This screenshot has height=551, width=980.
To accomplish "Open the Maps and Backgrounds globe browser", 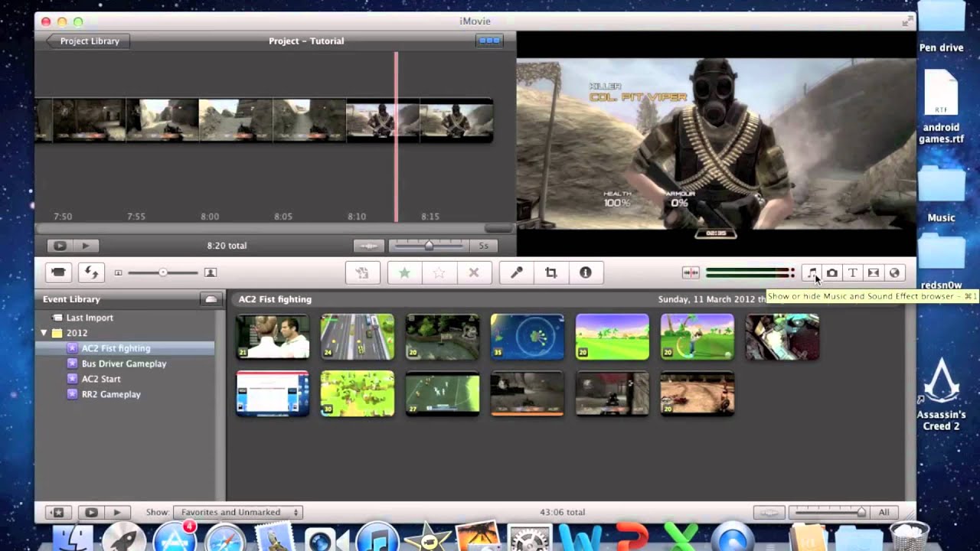I will point(894,272).
